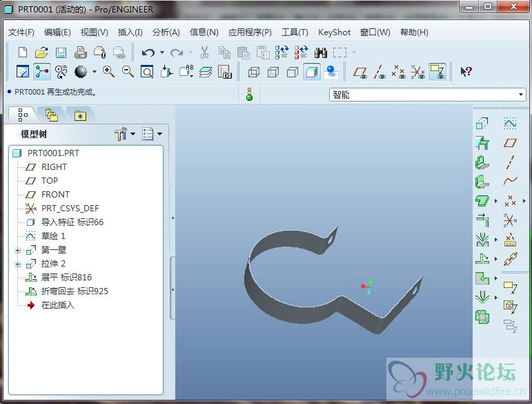This screenshot has width=532, height=404.
Task: Open the 插入(I) menu
Action: (x=130, y=32)
